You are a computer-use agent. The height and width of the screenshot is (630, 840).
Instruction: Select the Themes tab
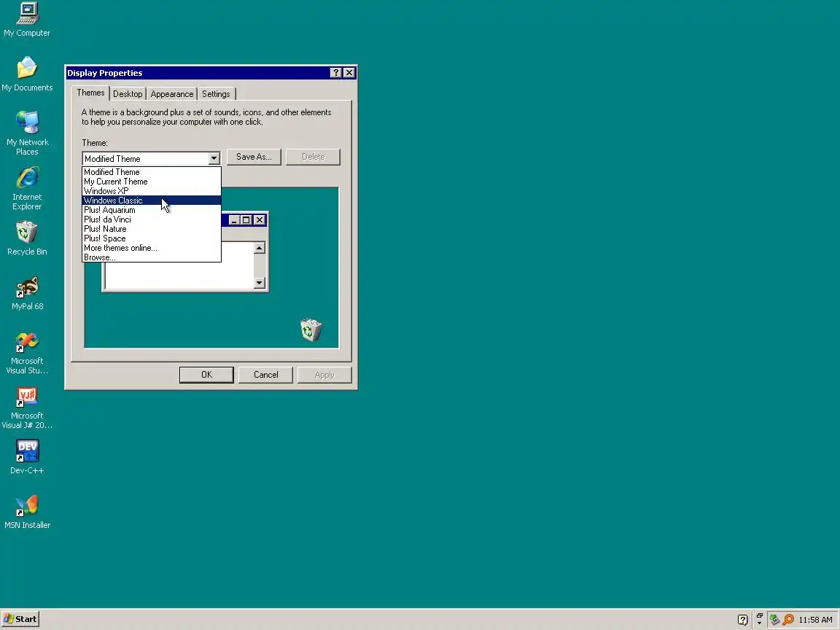click(x=90, y=93)
